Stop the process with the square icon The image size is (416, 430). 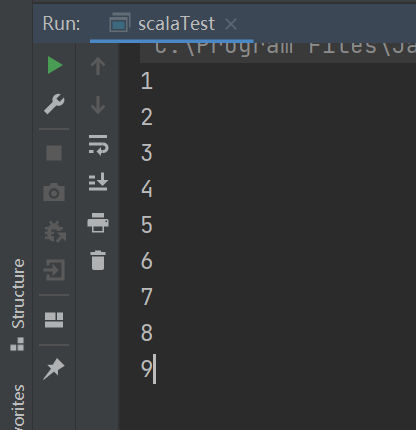pos(54,153)
